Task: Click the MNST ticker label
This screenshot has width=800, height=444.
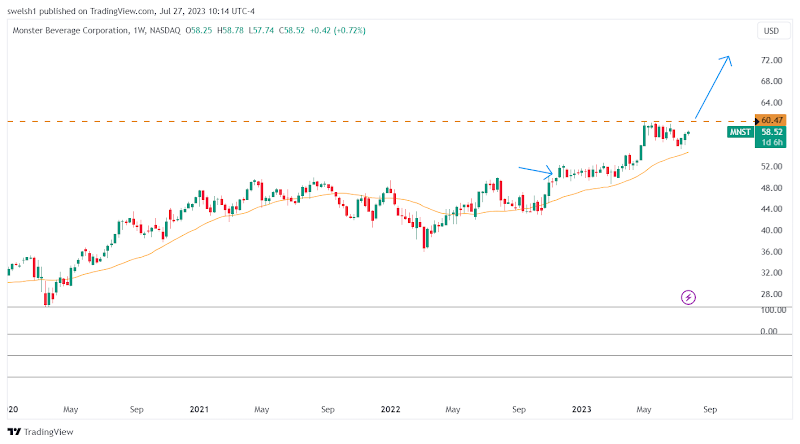Action: (740, 132)
